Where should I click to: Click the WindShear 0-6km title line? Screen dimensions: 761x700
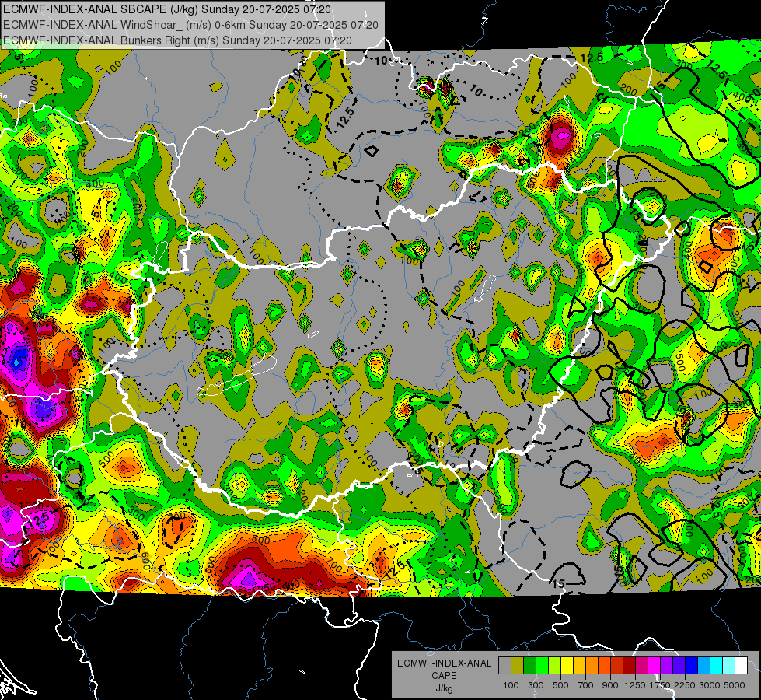tap(190, 25)
